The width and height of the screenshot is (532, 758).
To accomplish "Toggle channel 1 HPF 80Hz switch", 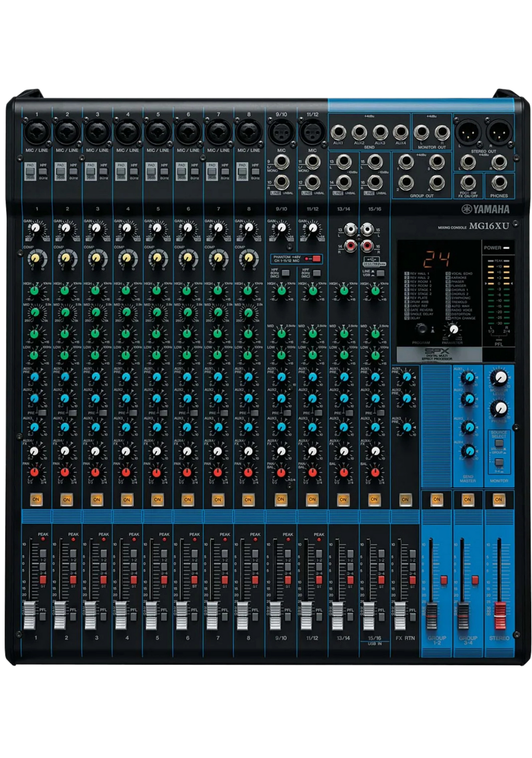I will (x=43, y=172).
